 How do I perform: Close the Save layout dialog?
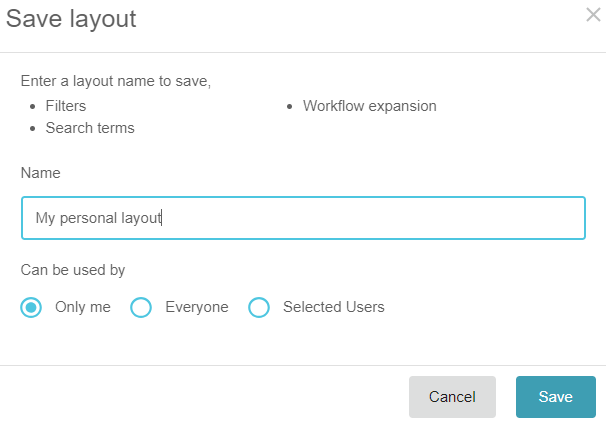coord(593,15)
